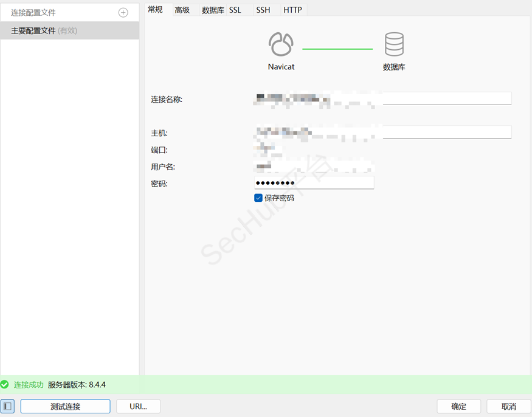This screenshot has width=532, height=417.
Task: Cancel the dialog with 取消
Action: click(509, 406)
